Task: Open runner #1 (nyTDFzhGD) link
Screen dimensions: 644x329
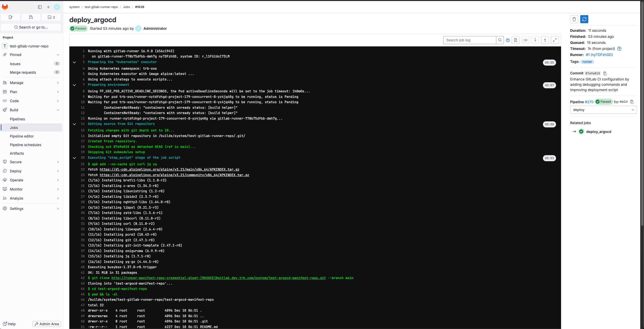Action: click(x=599, y=55)
